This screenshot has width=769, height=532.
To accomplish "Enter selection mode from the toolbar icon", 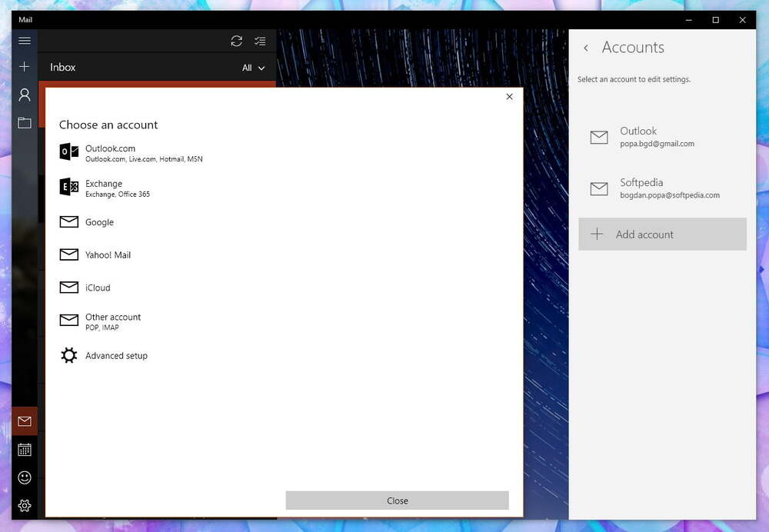I will coord(260,41).
